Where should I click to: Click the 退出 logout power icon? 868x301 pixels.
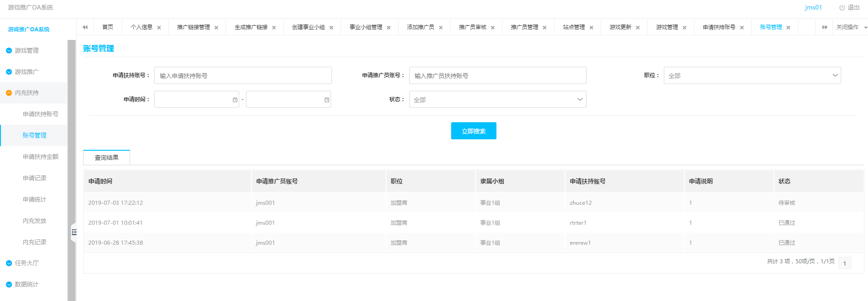(x=842, y=8)
